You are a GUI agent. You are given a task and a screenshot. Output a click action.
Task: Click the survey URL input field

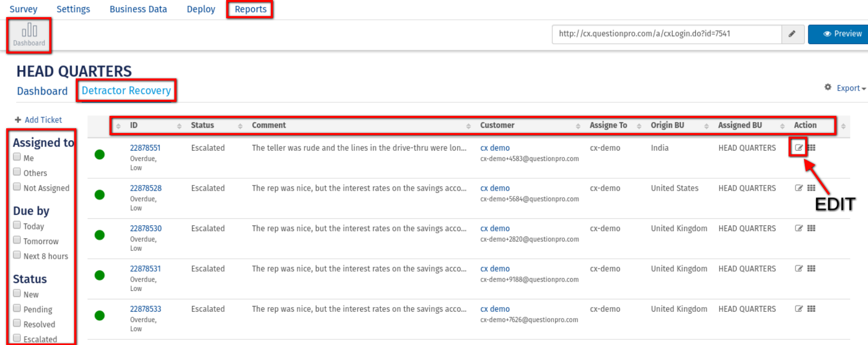pyautogui.click(x=667, y=34)
